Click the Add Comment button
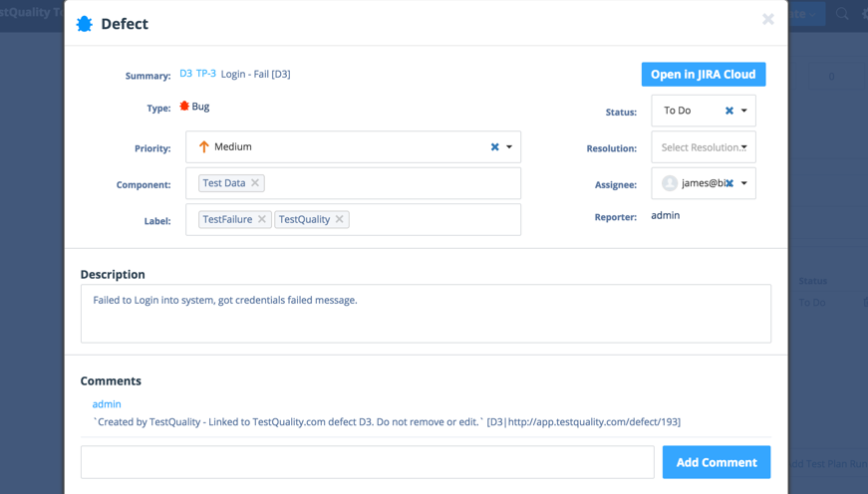868x494 pixels. tap(717, 462)
